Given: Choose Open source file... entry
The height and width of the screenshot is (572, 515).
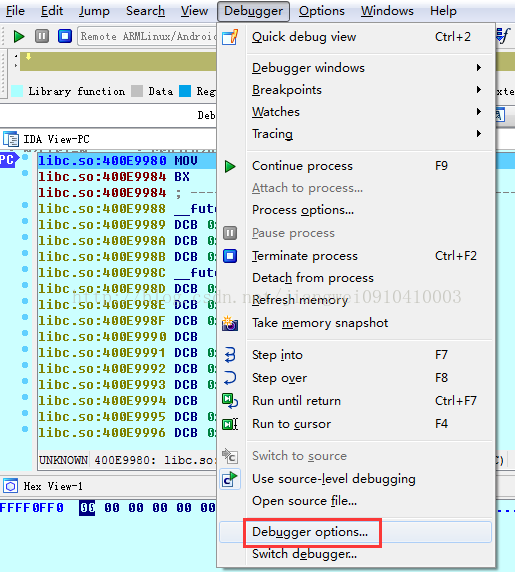Looking at the screenshot, I should pyautogui.click(x=356, y=501).
